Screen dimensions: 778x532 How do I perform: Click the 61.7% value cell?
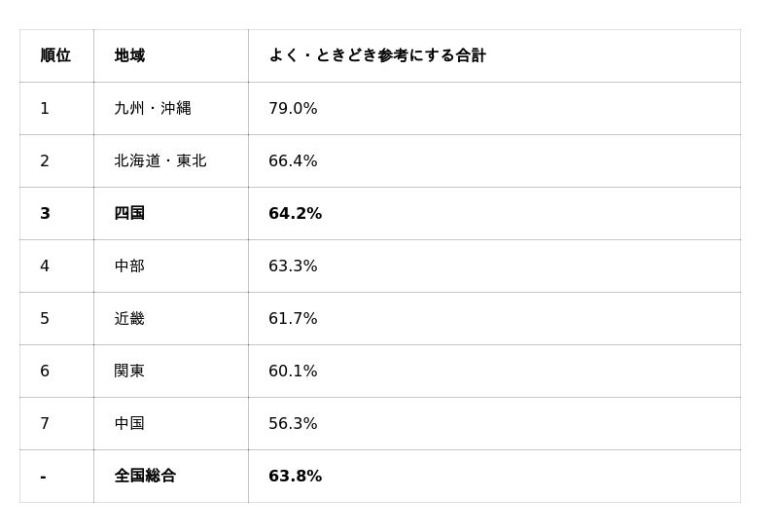(x=293, y=319)
